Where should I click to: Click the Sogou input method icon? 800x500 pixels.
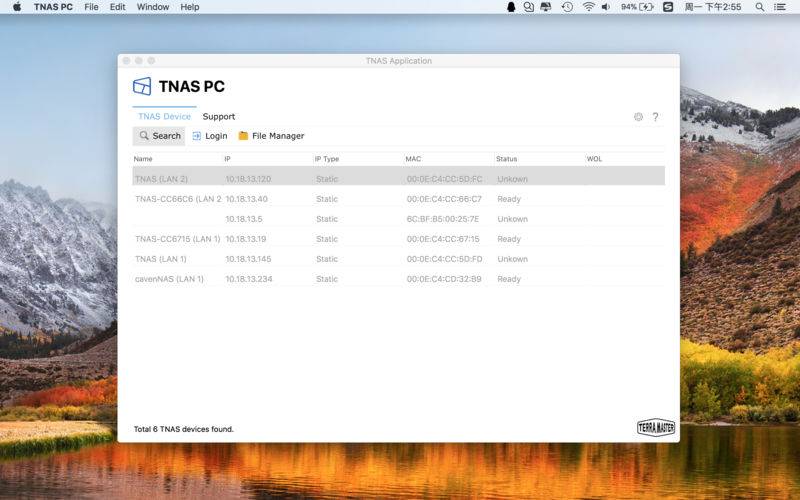[668, 7]
